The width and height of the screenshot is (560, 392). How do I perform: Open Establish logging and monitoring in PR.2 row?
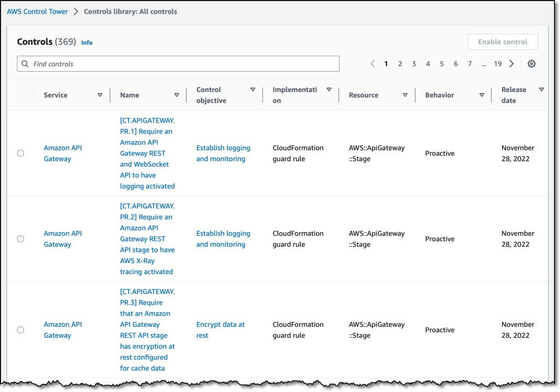(223, 239)
